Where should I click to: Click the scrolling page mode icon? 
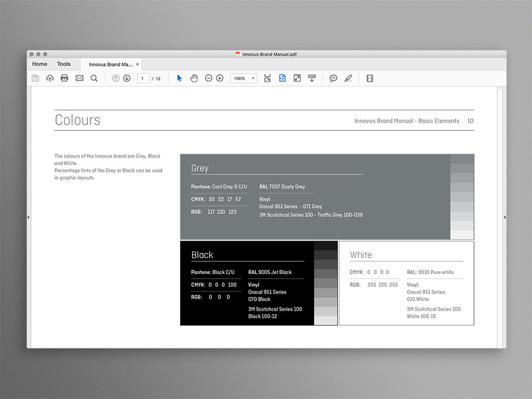click(x=268, y=78)
